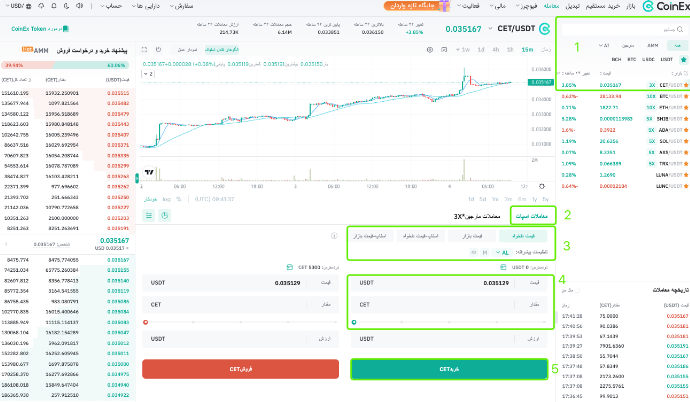Open the activities dropdown menu
Viewport: 690px width, 402px height.
click(x=468, y=6)
